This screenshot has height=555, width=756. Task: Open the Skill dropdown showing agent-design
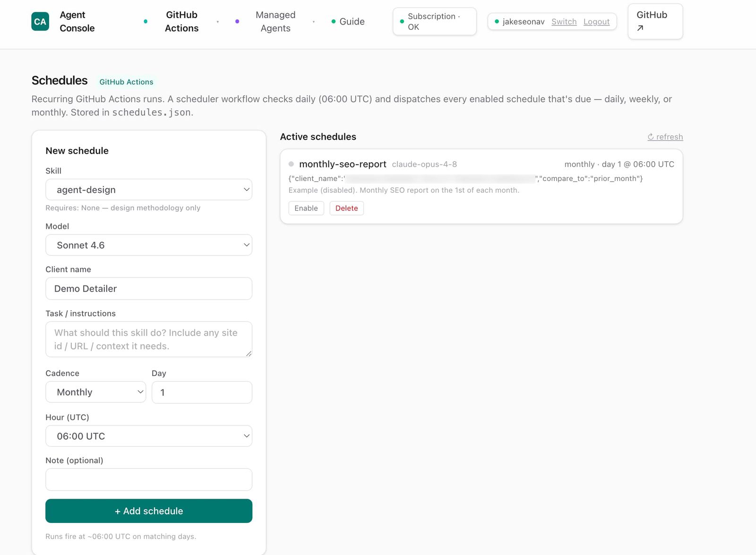click(x=149, y=190)
